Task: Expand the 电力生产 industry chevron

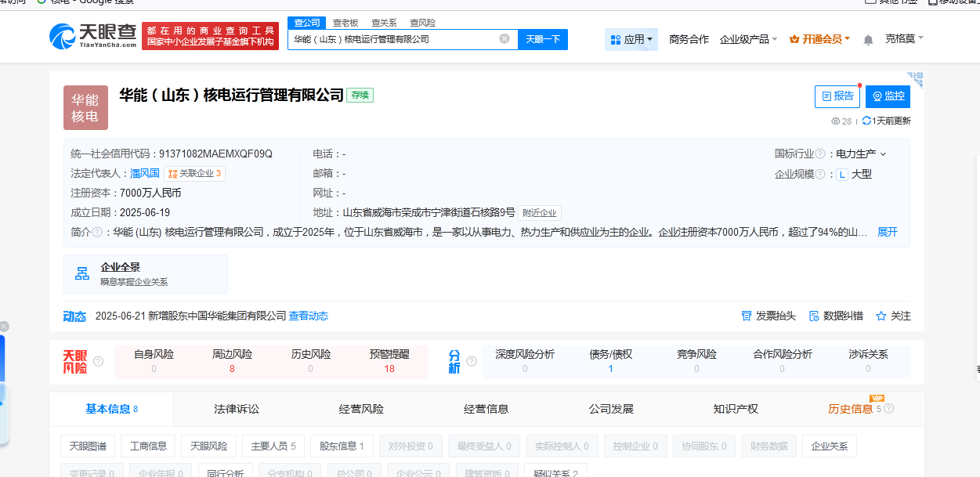Action: [x=884, y=154]
